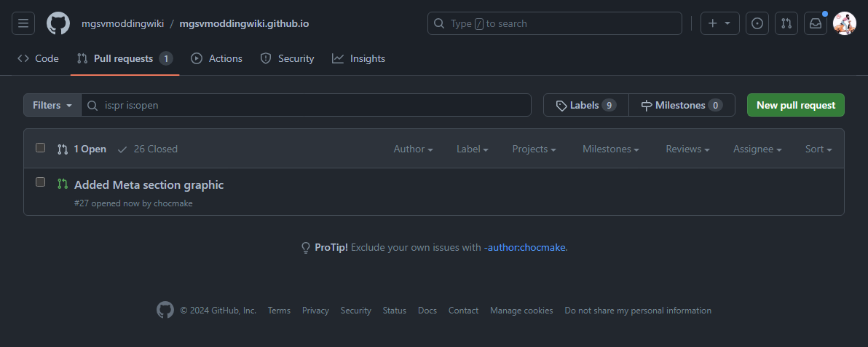Image resolution: width=868 pixels, height=347 pixels.
Task: Go to GitHub homepage via Octocat logo
Action: click(58, 23)
